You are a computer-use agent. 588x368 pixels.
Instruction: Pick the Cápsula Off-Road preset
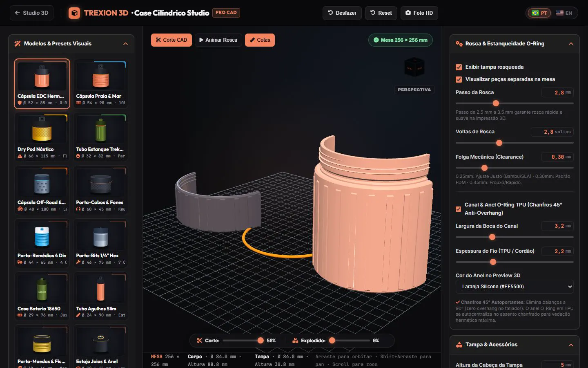[x=42, y=190]
